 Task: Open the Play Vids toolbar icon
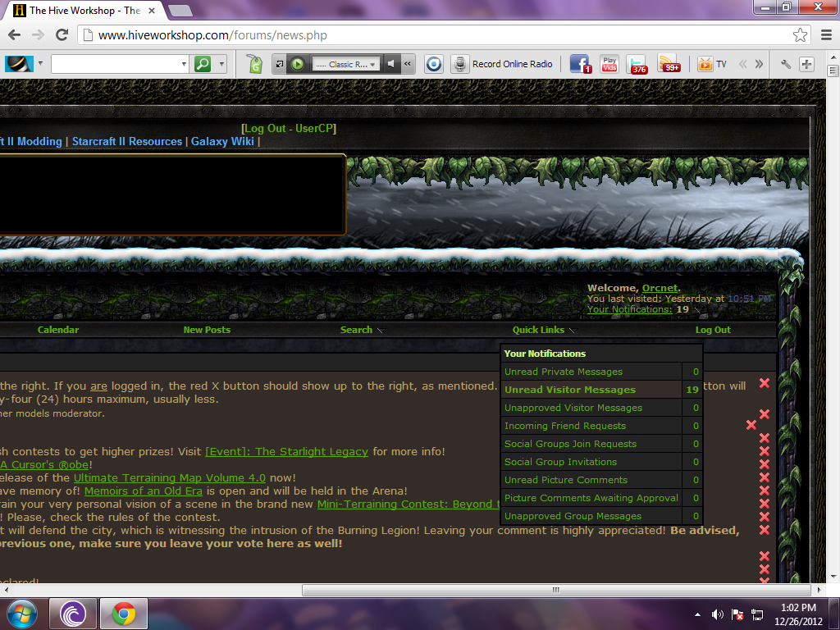609,64
